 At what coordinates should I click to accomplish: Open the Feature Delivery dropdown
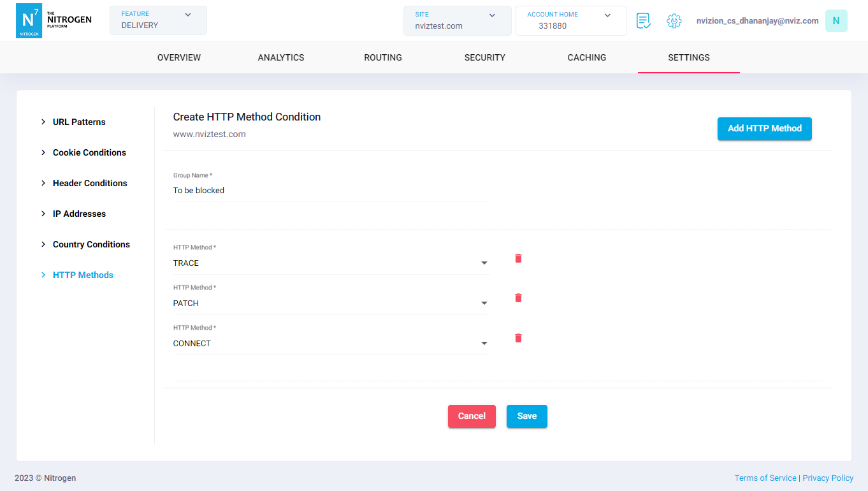(158, 20)
